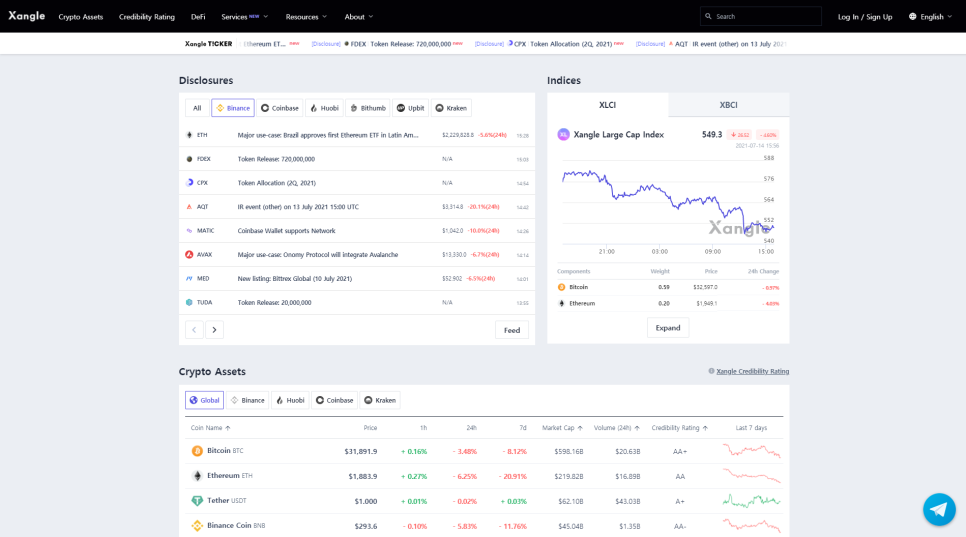966x537 pixels.
Task: Sort table by Credibility Rating column
Action: tap(680, 427)
